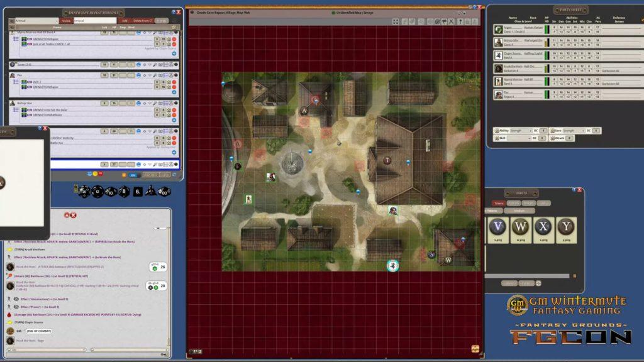Screen dimensions: 644x362
Task: Select Y token in Assets panel
Action: click(566, 230)
